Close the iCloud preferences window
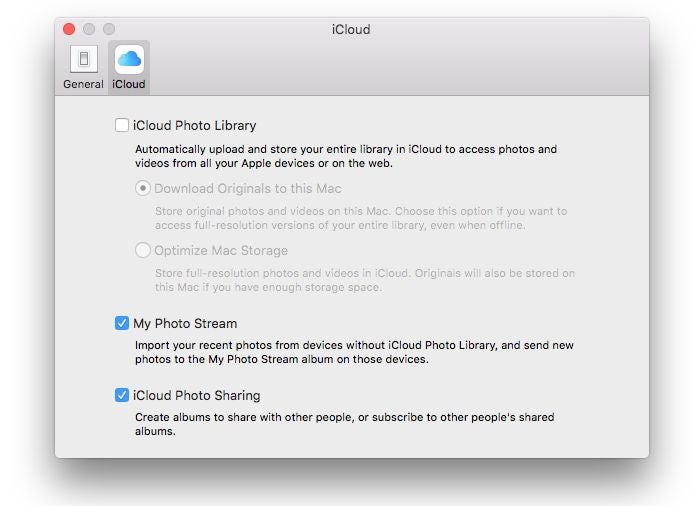Screen dimensions: 695x506 click(x=69, y=29)
